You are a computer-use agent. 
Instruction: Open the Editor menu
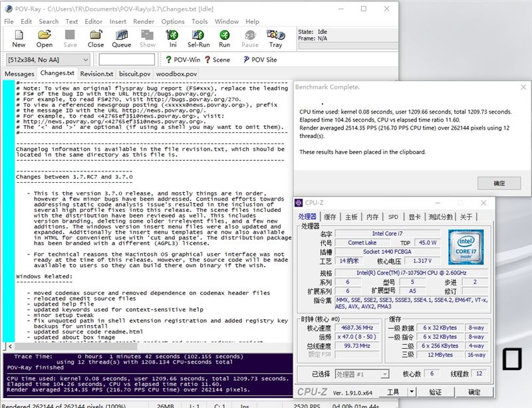coord(93,21)
